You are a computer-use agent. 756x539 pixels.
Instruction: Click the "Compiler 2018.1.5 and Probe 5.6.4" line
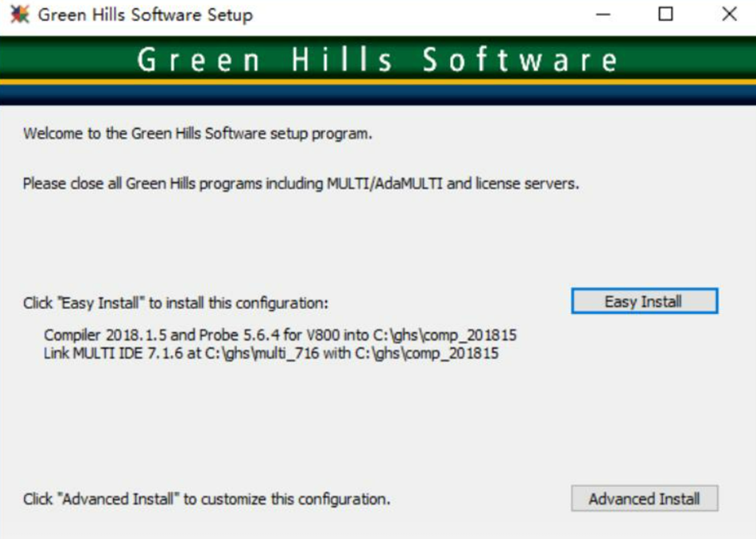(280, 335)
